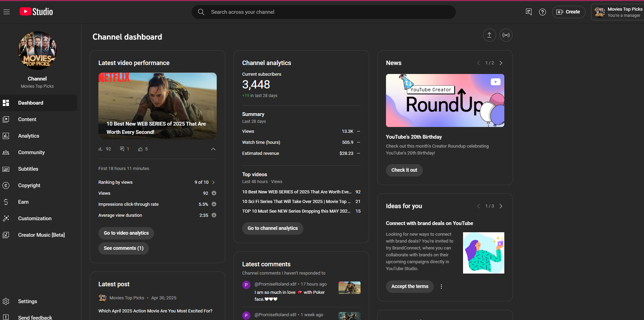The image size is (644, 320).
Task: Click the latest post 'Which April 2025 Action Movie' text
Action: 155,311
